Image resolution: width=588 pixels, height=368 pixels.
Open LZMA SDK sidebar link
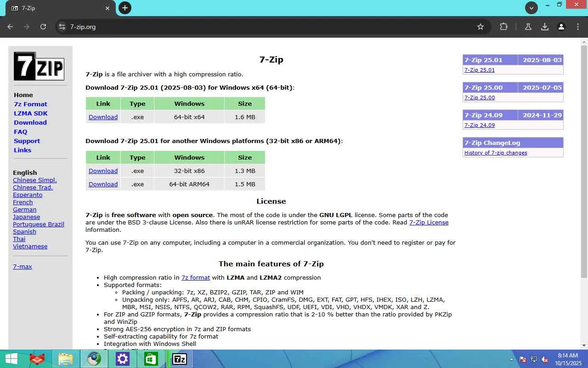[x=31, y=113]
